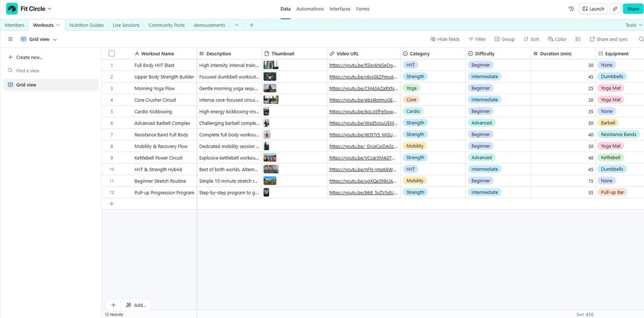The width and height of the screenshot is (644, 318).
Task: Select the Beginner Stretch Routine name cell
Action: coord(160,181)
